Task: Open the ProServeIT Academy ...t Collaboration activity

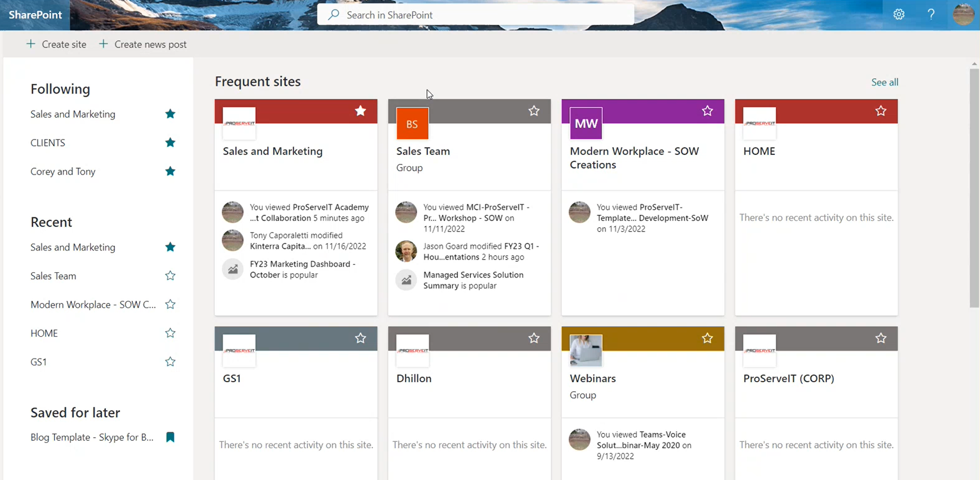Action: click(309, 213)
